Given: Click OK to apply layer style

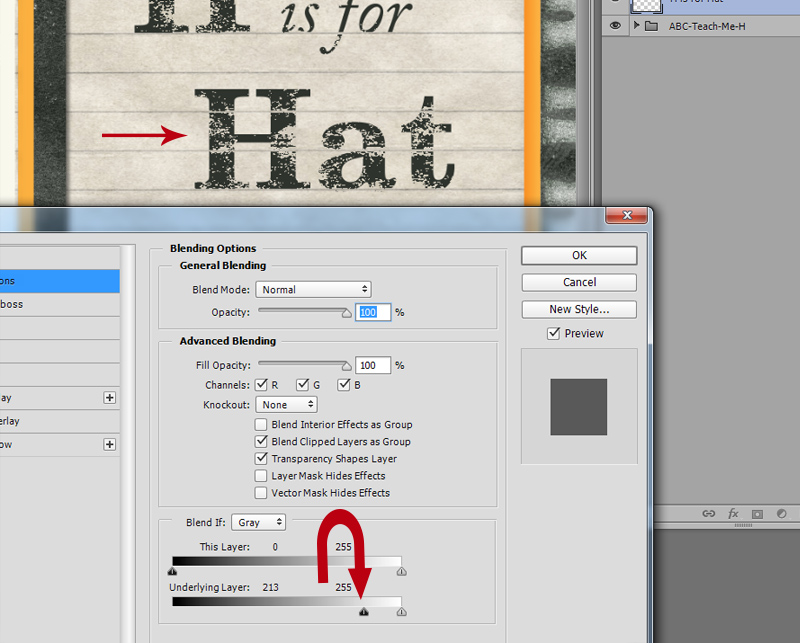Looking at the screenshot, I should click(x=579, y=255).
